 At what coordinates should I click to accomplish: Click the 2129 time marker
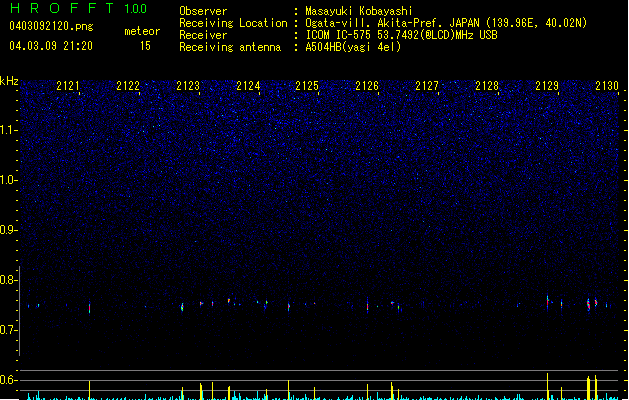coord(547,86)
